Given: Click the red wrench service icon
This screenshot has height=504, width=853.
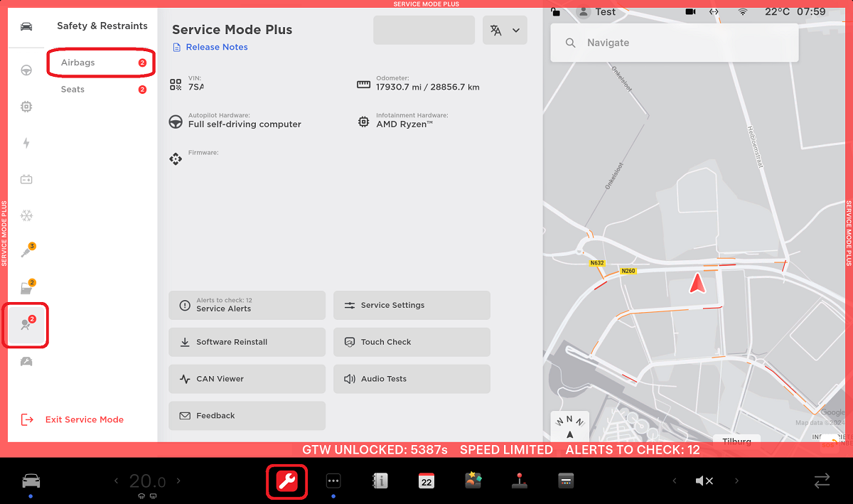Looking at the screenshot, I should point(287,481).
